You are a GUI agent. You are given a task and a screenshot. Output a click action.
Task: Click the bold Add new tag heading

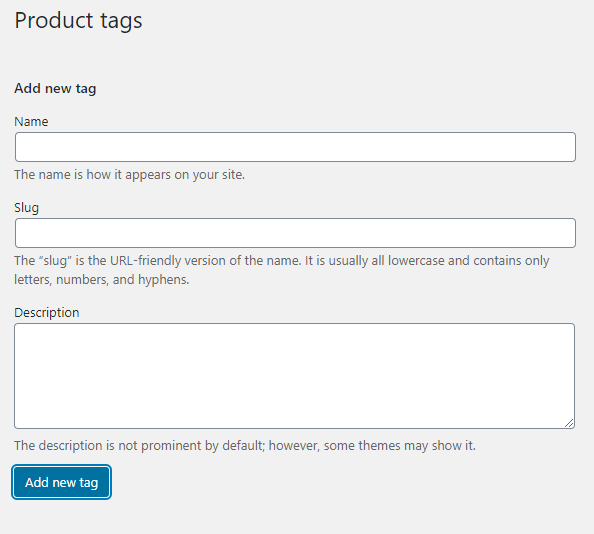(x=55, y=88)
